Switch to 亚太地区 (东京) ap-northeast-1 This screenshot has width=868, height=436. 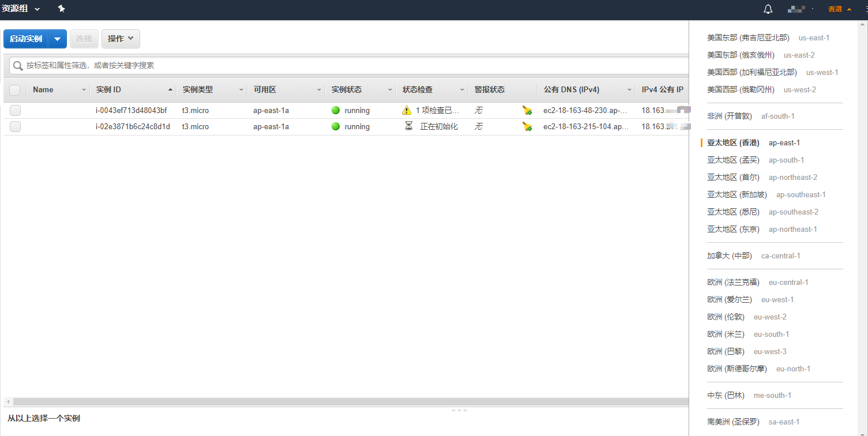(762, 229)
